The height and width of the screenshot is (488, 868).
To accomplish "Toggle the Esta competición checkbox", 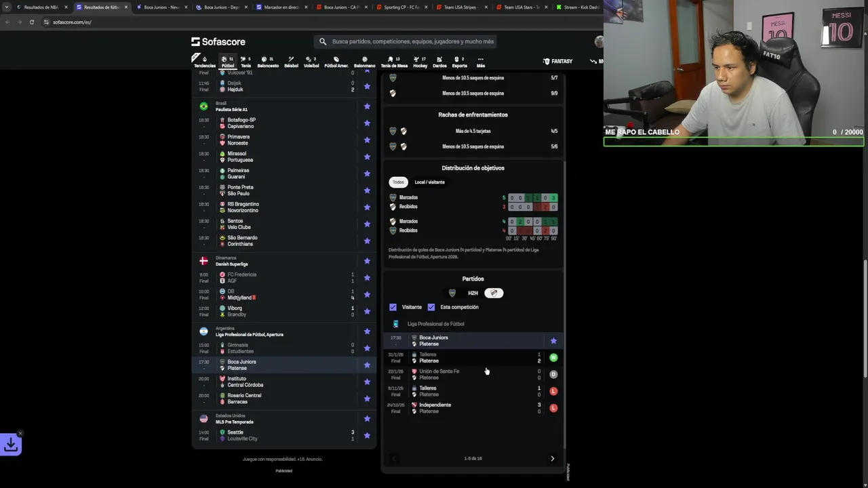I will click(431, 307).
